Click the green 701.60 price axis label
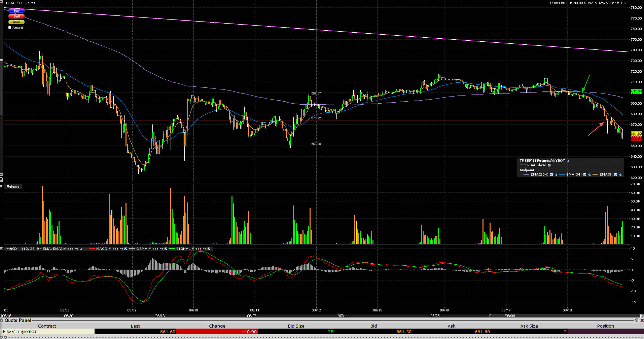Image resolution: width=644 pixels, height=339 pixels. tap(636, 91)
